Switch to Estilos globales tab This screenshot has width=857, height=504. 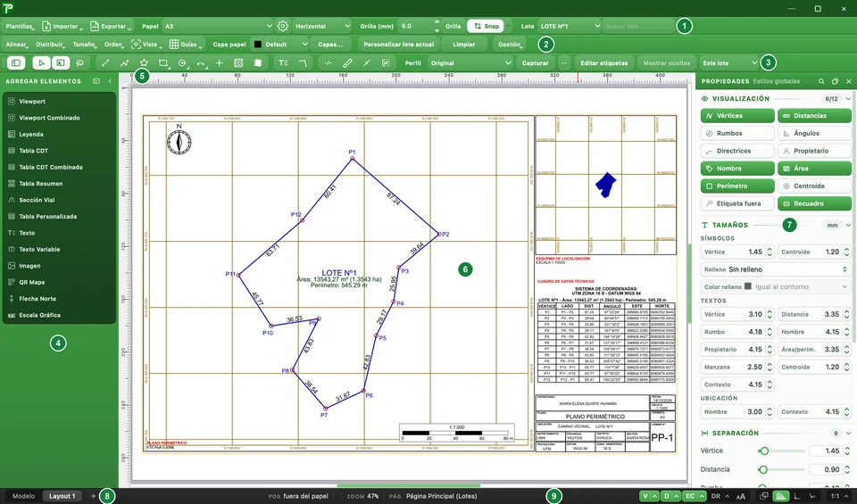click(x=776, y=81)
